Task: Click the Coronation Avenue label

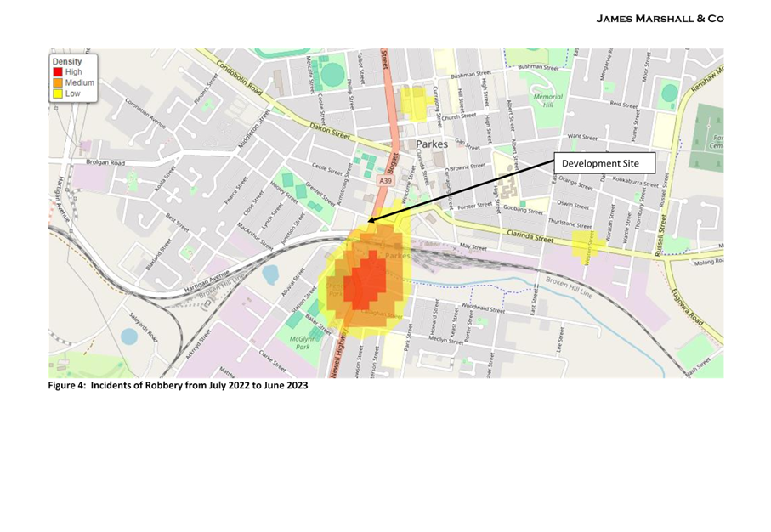Action: coord(145,114)
